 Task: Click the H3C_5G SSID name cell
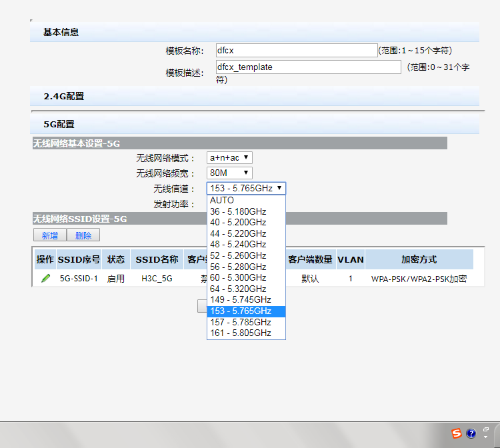click(x=157, y=279)
